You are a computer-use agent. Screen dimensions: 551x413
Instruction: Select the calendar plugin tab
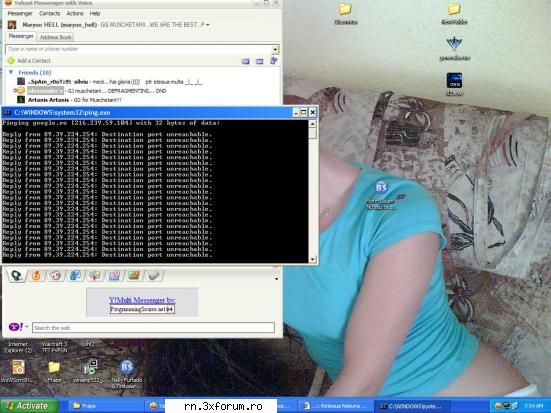pyautogui.click(x=115, y=276)
